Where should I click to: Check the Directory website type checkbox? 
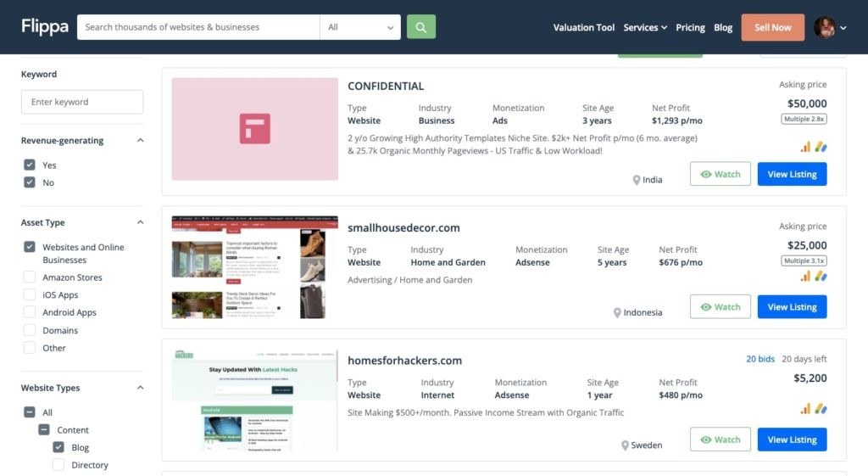point(58,465)
